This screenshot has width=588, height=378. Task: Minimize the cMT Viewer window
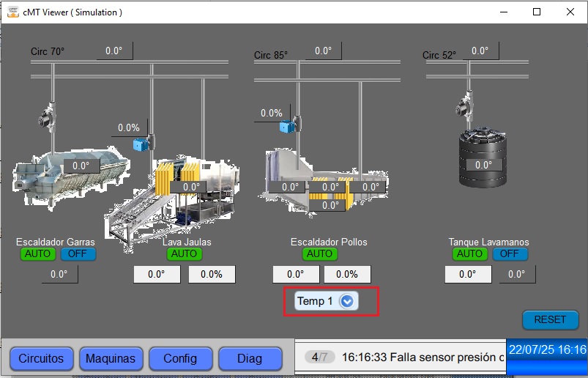tap(504, 12)
